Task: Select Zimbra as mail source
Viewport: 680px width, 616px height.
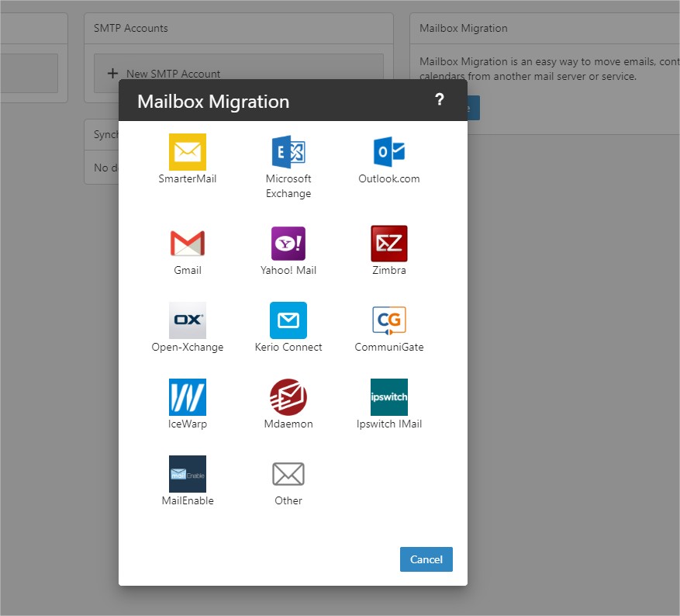Action: 389,244
